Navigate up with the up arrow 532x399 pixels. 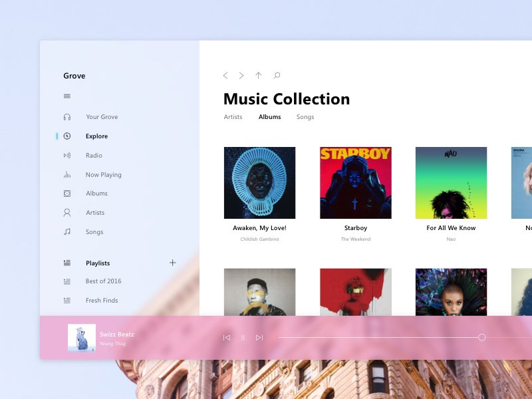[259, 75]
